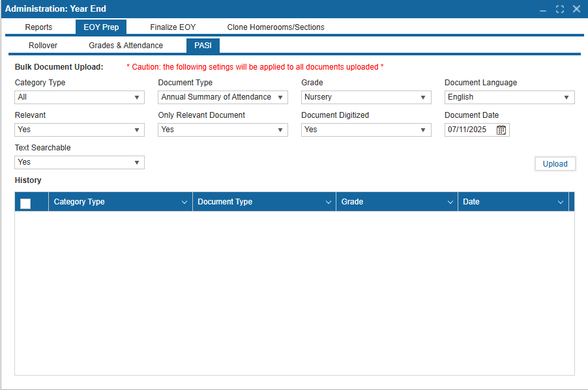Click the Upload button

click(555, 164)
